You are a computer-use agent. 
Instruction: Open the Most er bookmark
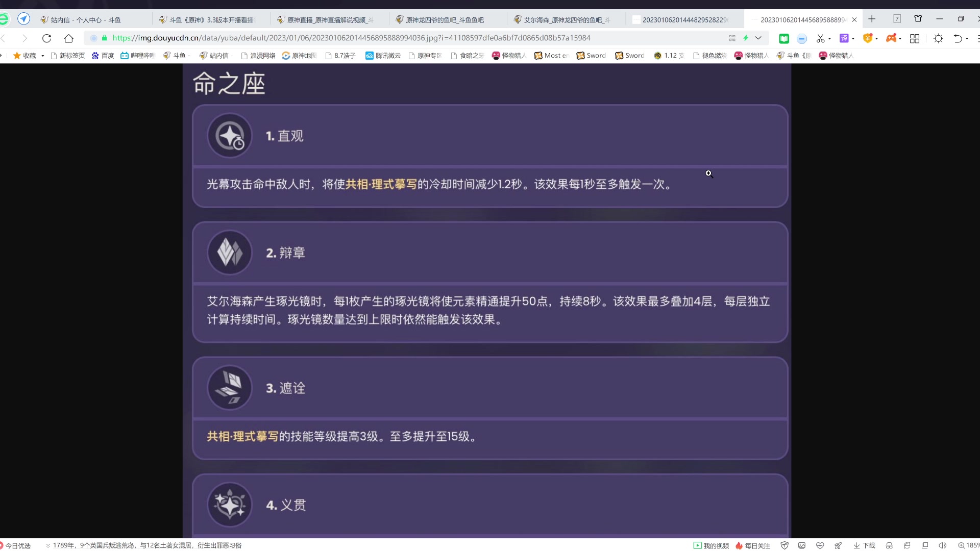tap(552, 56)
